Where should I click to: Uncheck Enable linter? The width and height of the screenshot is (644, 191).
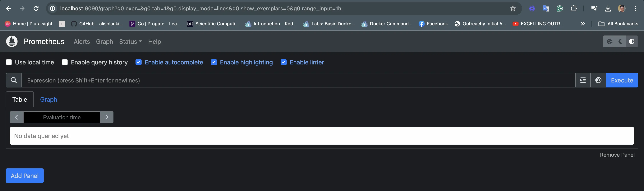[283, 62]
